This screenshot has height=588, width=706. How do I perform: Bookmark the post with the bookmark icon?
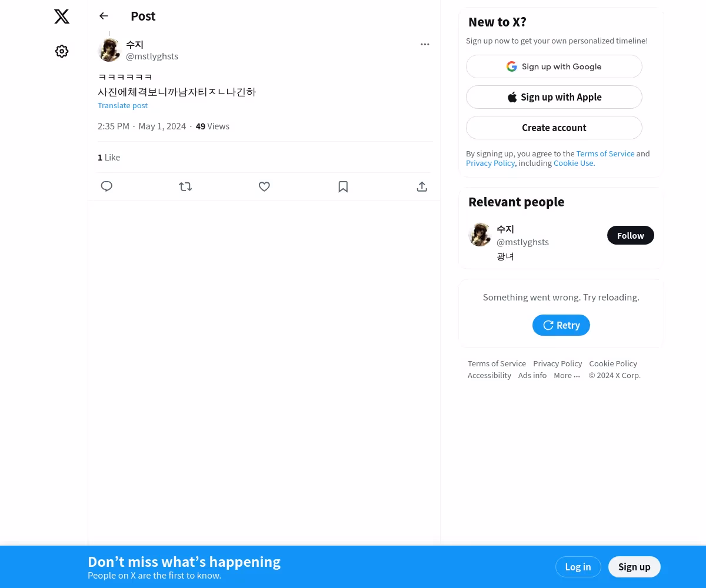343,186
